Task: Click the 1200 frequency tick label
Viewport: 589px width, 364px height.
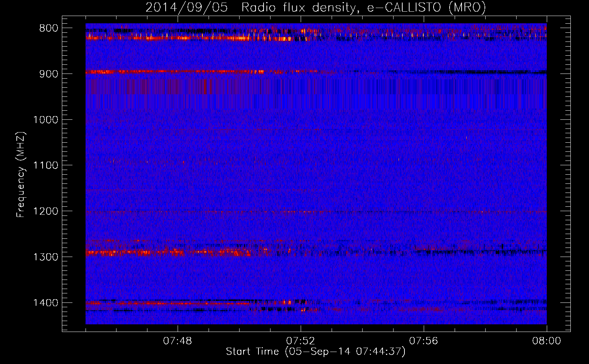Action: pos(46,211)
